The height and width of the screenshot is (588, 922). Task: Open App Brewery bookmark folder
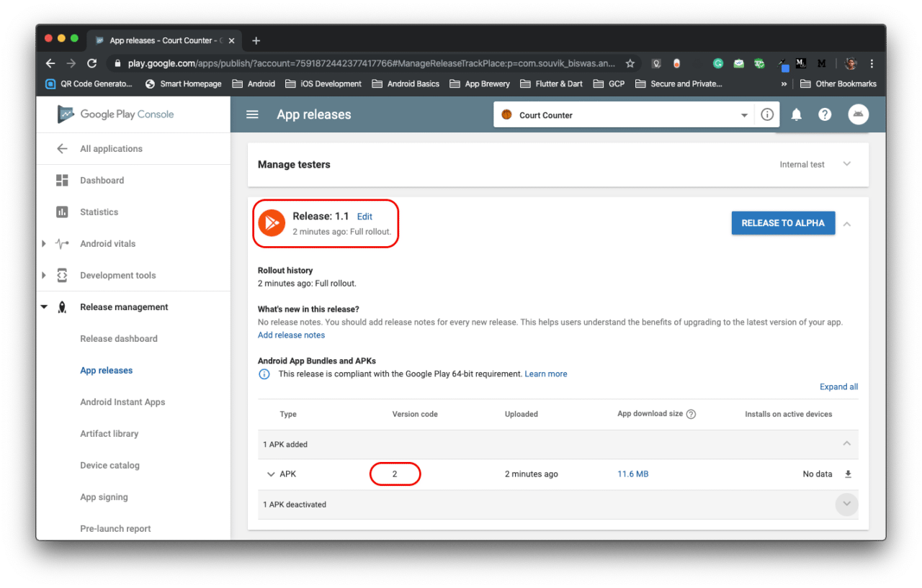click(480, 83)
